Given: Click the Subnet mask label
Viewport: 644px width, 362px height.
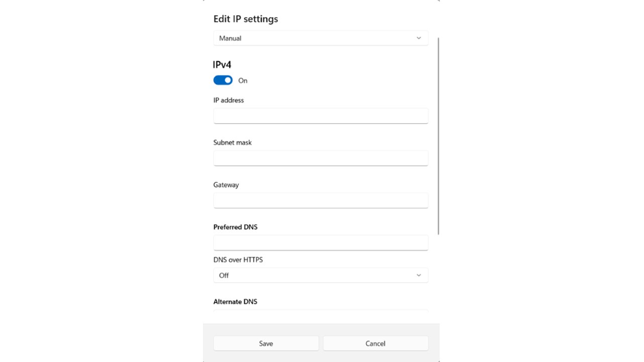Looking at the screenshot, I should [x=233, y=142].
